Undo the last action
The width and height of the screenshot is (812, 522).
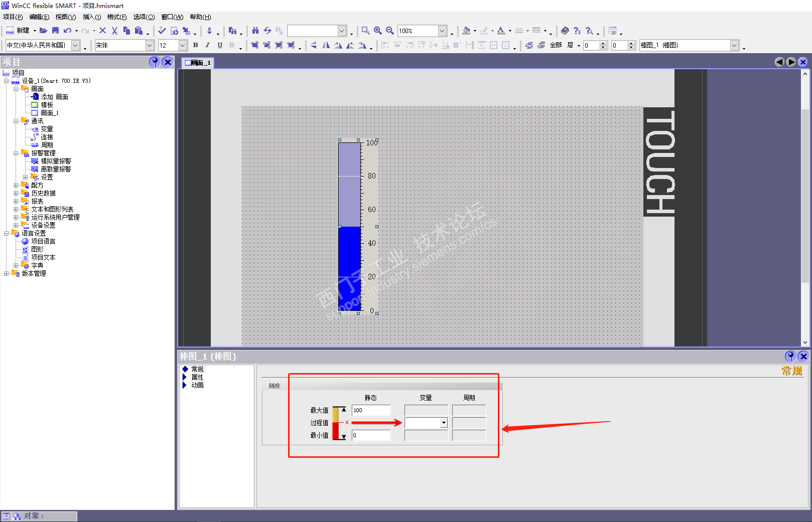67,31
